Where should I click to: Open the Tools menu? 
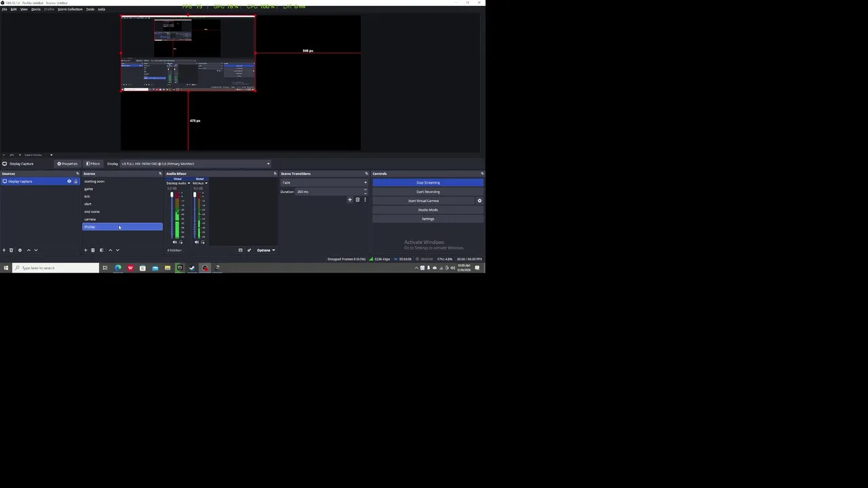pos(90,9)
